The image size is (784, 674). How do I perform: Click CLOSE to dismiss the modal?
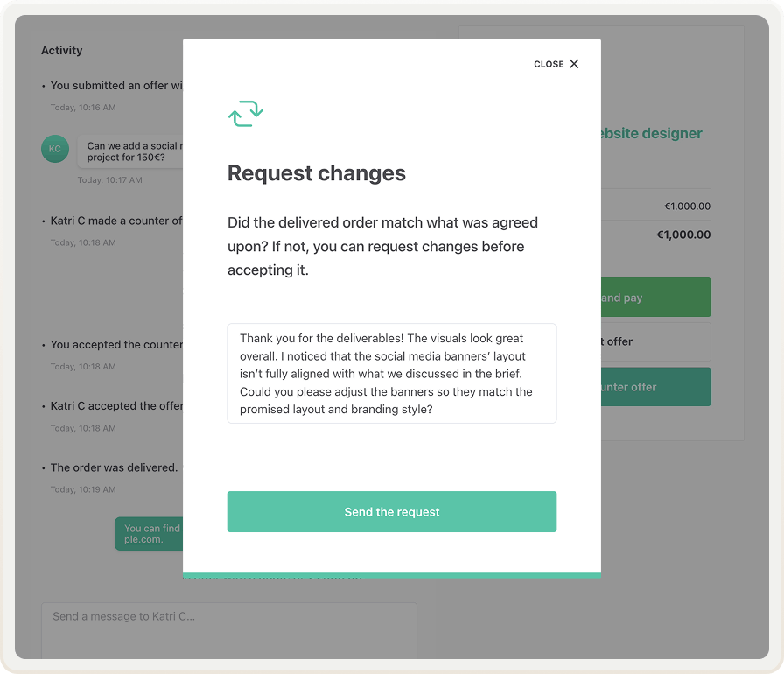click(x=549, y=63)
